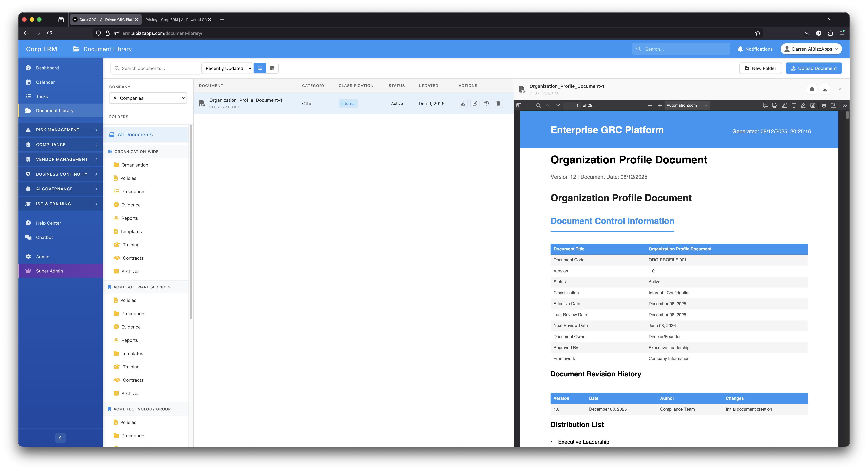Switch documents to grid view
This screenshot has width=868, height=471.
tap(272, 68)
